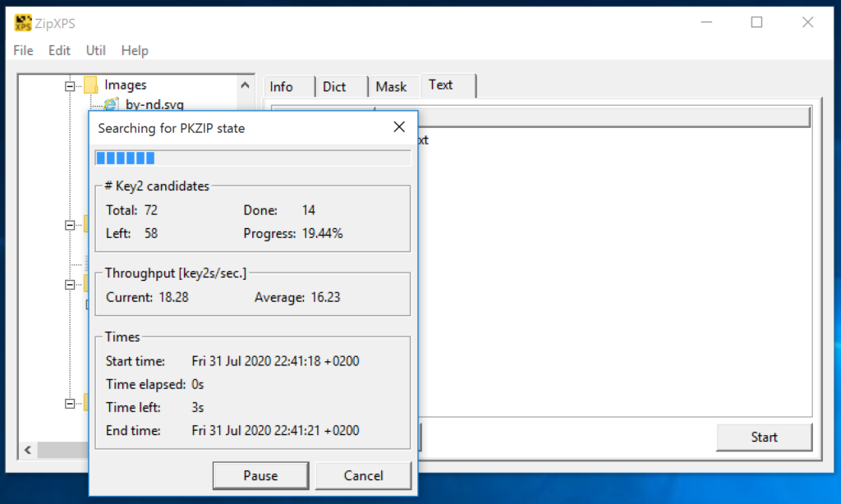Screen dimensions: 841x504
Task: Switch to the Mask tab
Action: click(391, 87)
